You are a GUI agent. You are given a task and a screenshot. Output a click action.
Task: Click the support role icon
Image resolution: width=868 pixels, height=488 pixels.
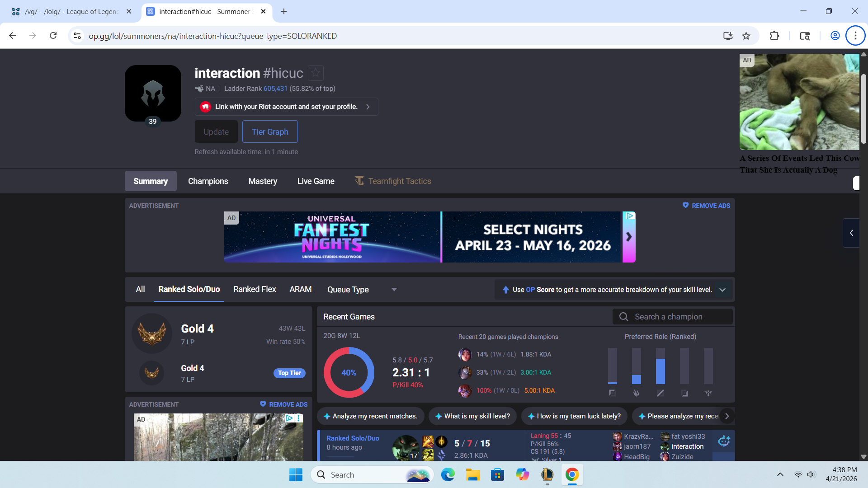click(x=708, y=393)
